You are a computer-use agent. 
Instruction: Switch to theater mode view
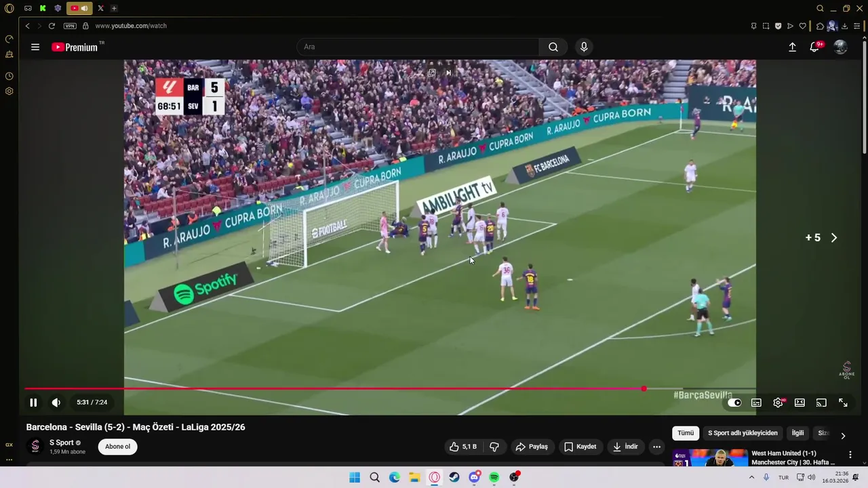pyautogui.click(x=800, y=403)
